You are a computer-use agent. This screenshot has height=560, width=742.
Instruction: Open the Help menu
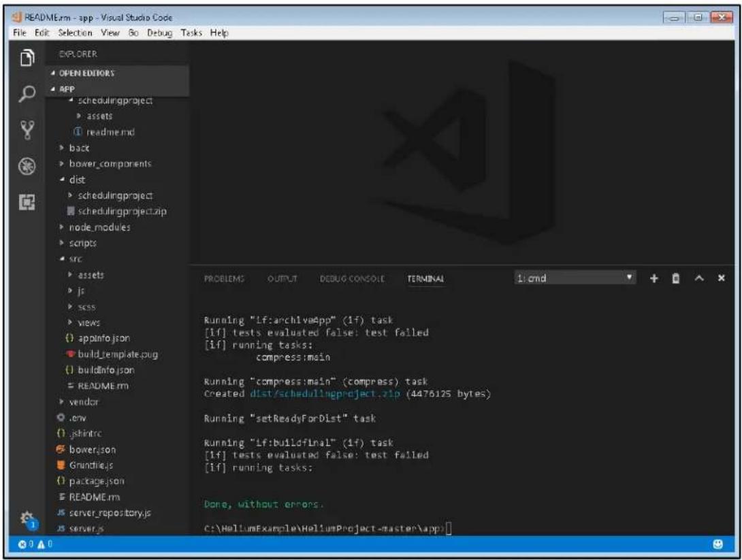219,33
